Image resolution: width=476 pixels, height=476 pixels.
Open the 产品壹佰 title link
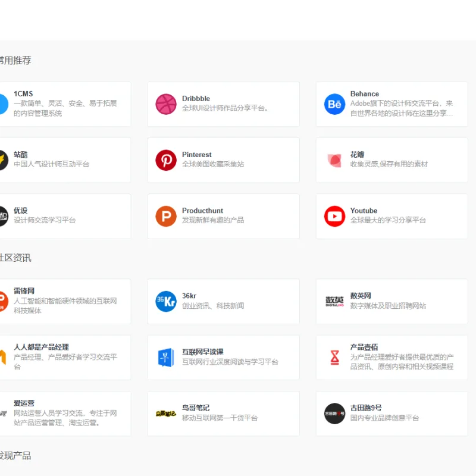click(364, 347)
